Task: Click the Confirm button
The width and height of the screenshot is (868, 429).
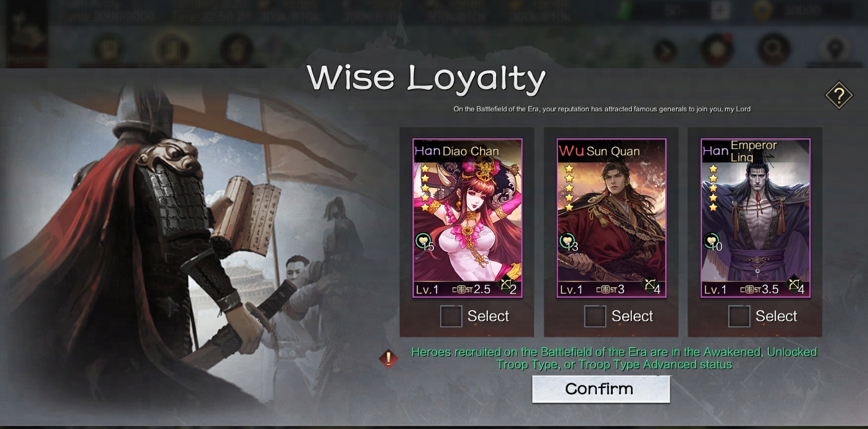Action: [x=601, y=389]
